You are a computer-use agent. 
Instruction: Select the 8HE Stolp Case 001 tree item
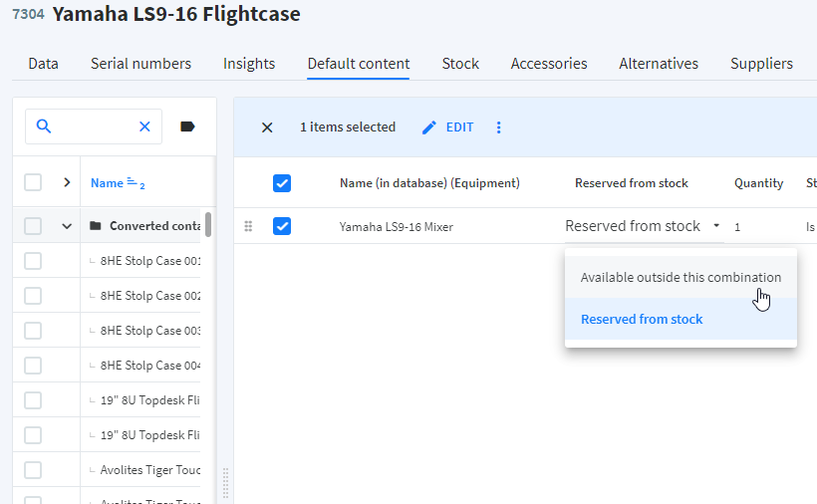coord(150,261)
